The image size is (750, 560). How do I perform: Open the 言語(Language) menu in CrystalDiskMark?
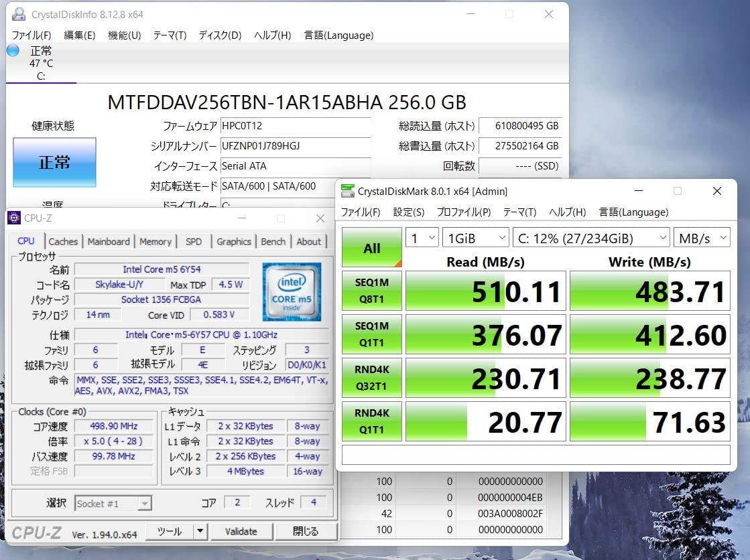coord(632,212)
